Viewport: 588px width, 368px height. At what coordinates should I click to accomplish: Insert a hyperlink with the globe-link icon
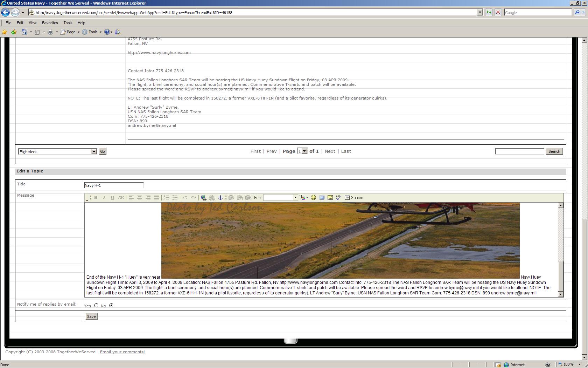click(203, 198)
